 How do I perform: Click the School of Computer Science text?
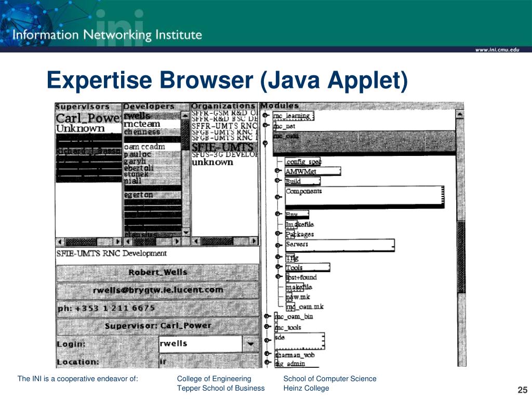(x=330, y=379)
